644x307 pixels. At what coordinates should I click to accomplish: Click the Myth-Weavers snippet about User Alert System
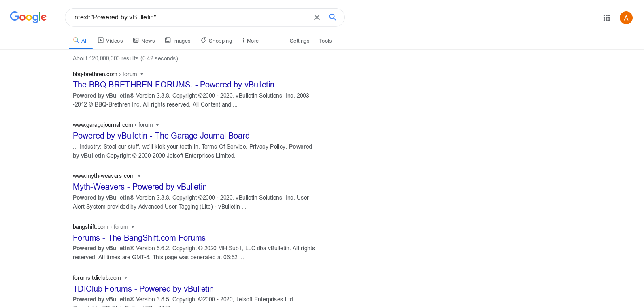click(191, 202)
